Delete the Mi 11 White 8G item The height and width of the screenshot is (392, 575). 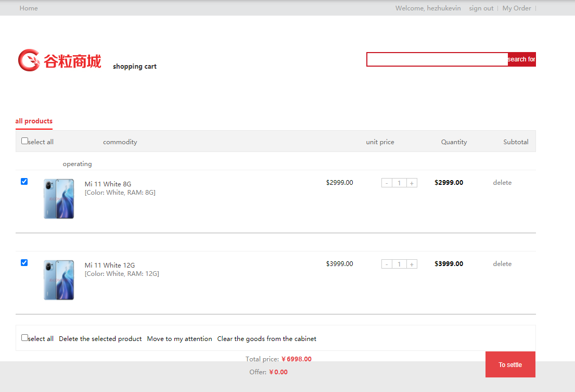pos(502,183)
